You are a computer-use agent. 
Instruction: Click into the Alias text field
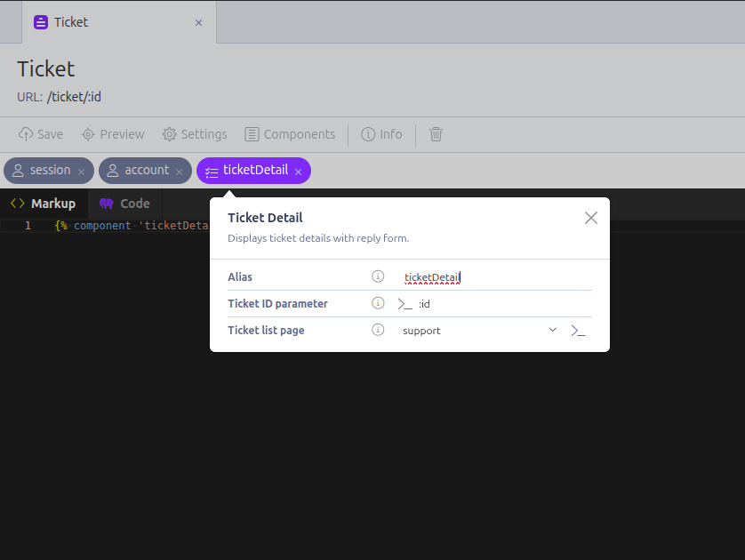(496, 277)
